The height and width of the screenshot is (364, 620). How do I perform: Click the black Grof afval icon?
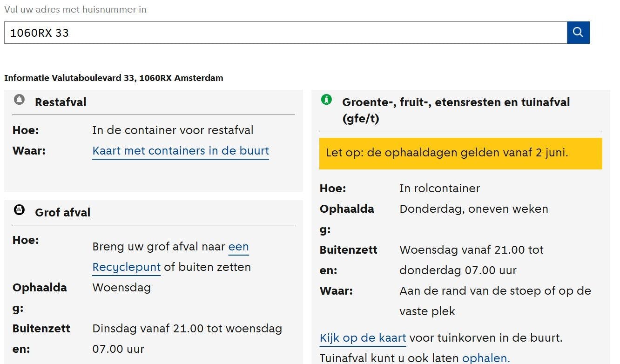coord(19,210)
